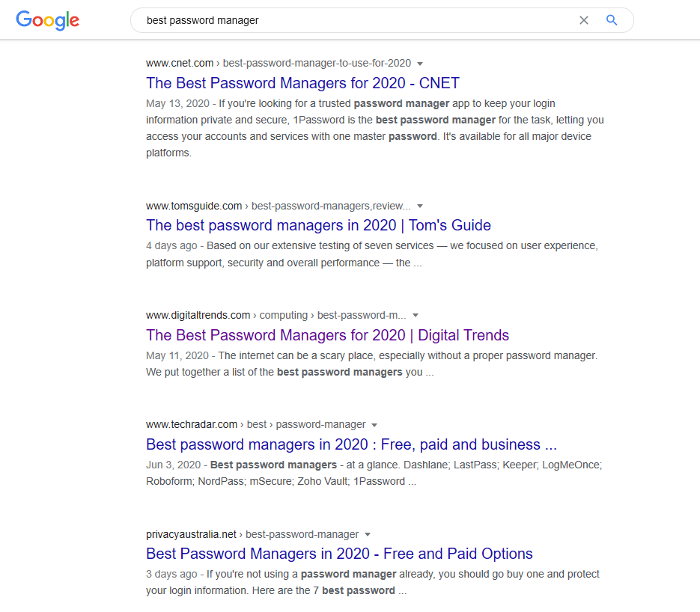This screenshot has height=612, width=700.
Task: Click the www.digitaltrends.com URL breadcrumb
Action: click(198, 315)
